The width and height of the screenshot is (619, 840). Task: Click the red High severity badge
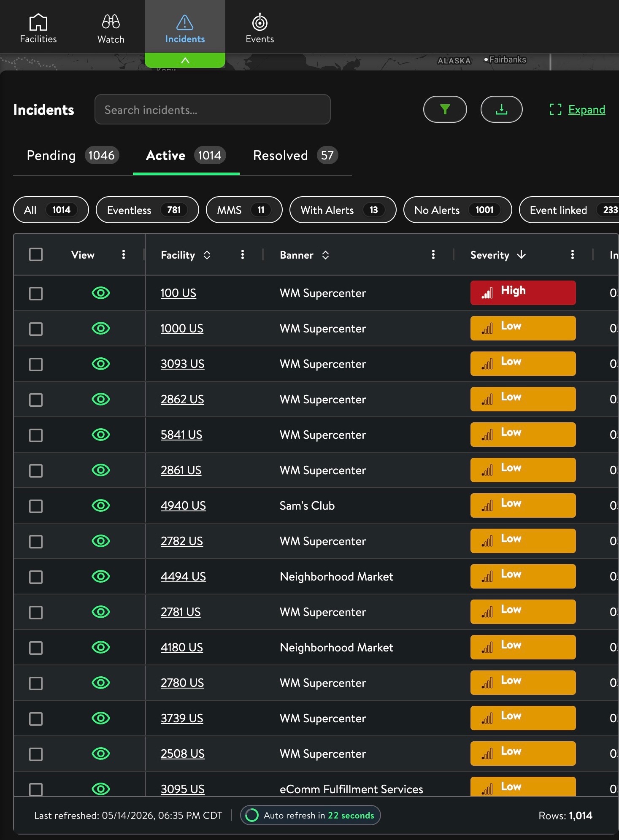pyautogui.click(x=523, y=293)
